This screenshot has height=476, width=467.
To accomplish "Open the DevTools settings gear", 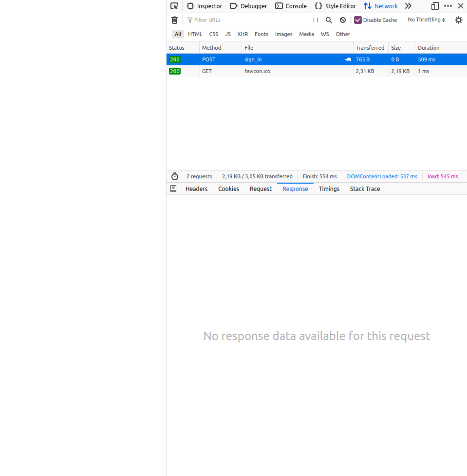I will pos(458,20).
